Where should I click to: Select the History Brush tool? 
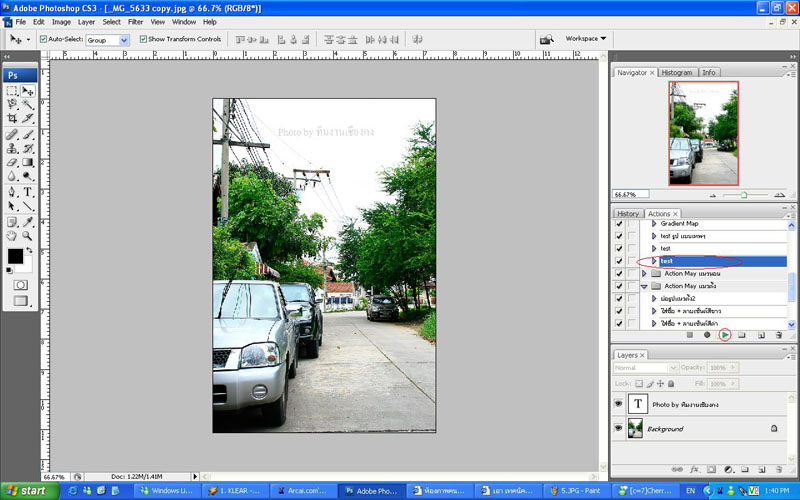click(28, 148)
